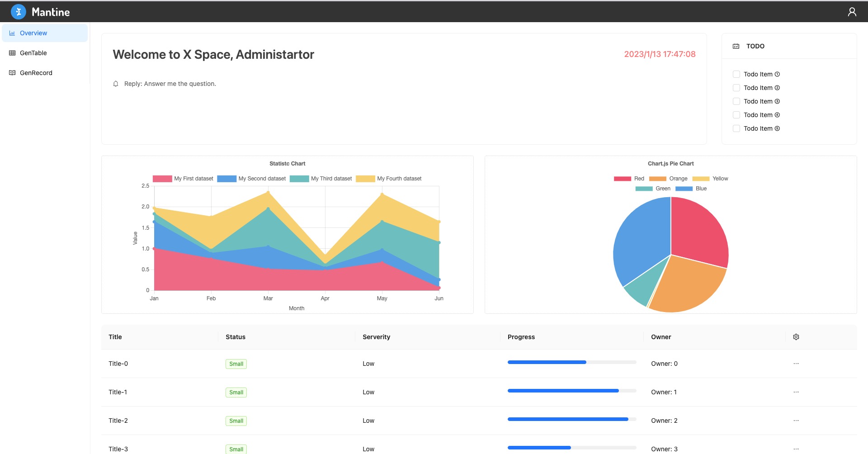Go to GenTable page
868x454 pixels.
click(45, 53)
